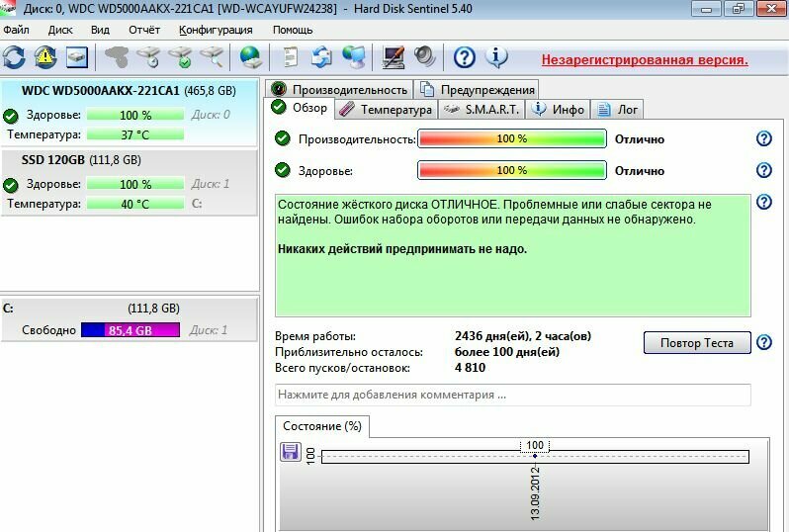Open the Диск menu
Screen dimensions: 789x532
60,30
